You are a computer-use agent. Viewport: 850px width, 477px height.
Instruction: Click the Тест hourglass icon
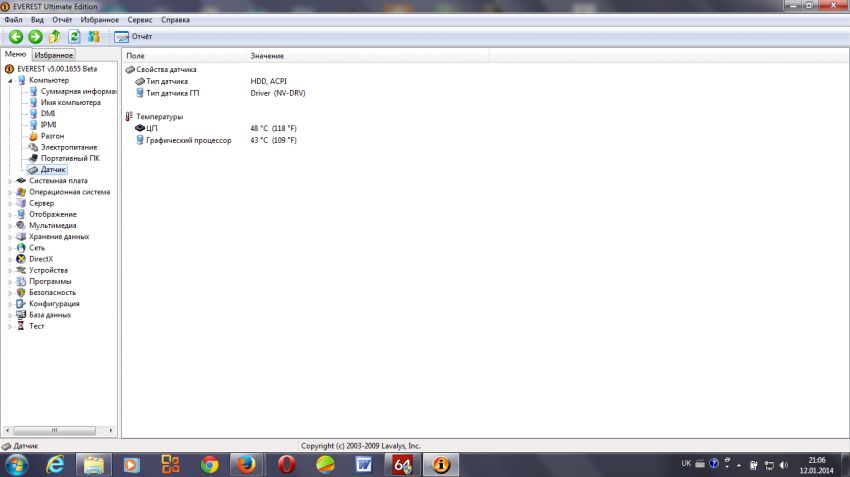point(21,326)
